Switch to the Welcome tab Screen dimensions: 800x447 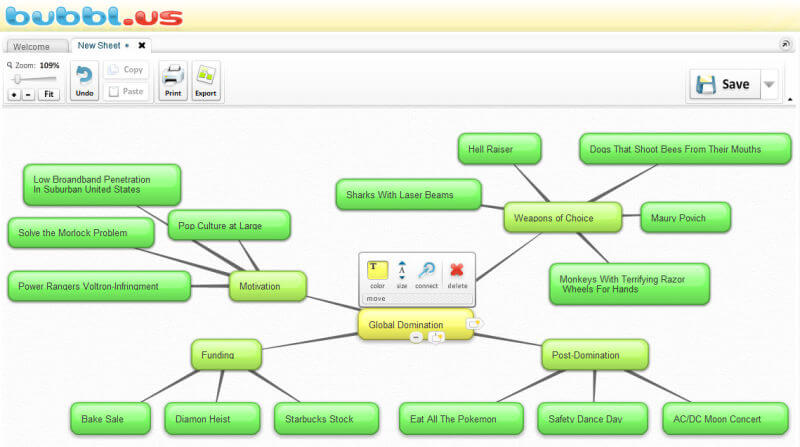pyautogui.click(x=33, y=46)
